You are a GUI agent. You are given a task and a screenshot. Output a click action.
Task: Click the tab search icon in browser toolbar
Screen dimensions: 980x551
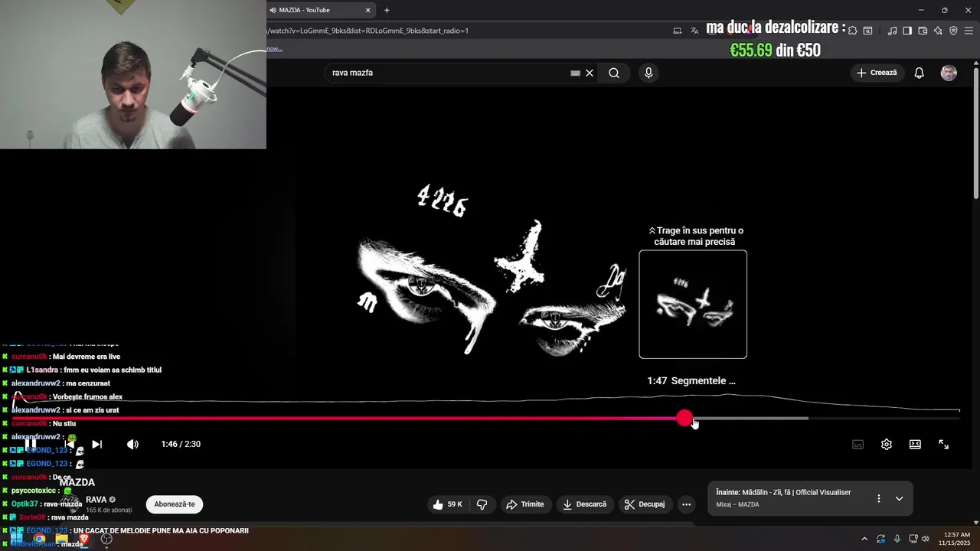[x=867, y=31]
